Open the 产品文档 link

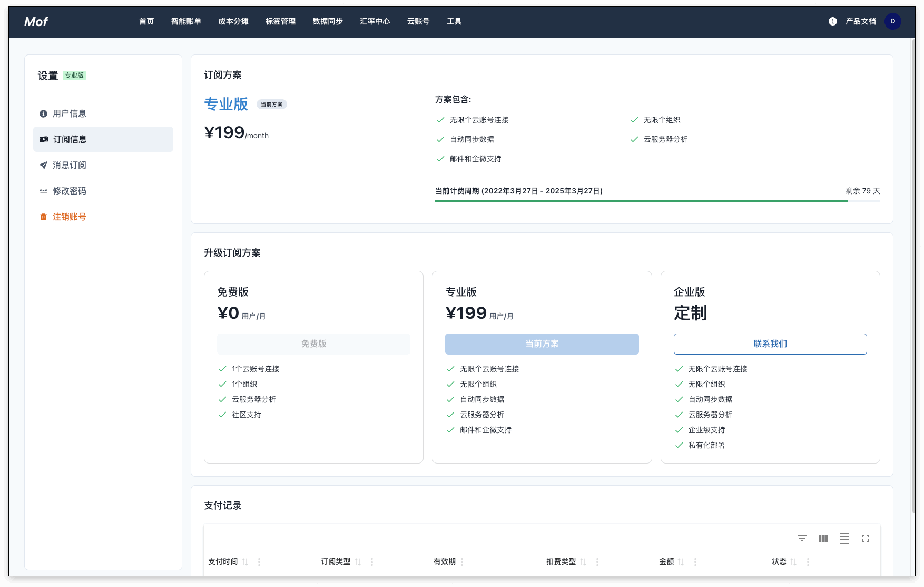tap(860, 22)
